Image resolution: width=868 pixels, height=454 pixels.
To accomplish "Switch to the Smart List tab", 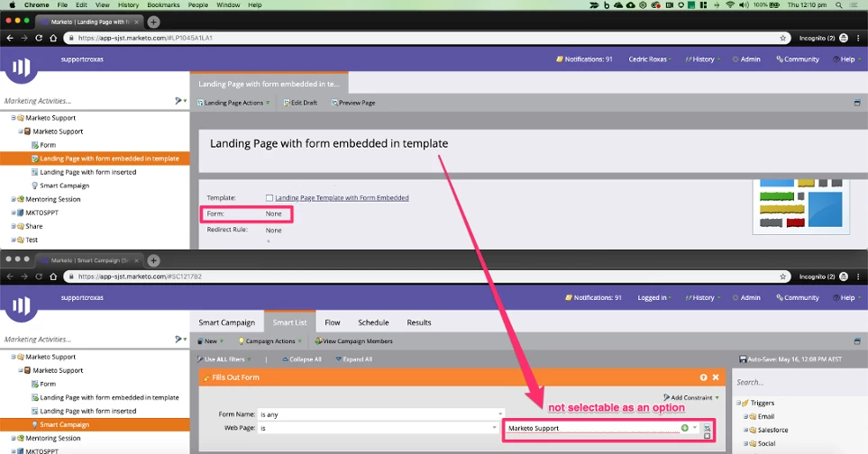I will coord(289,322).
